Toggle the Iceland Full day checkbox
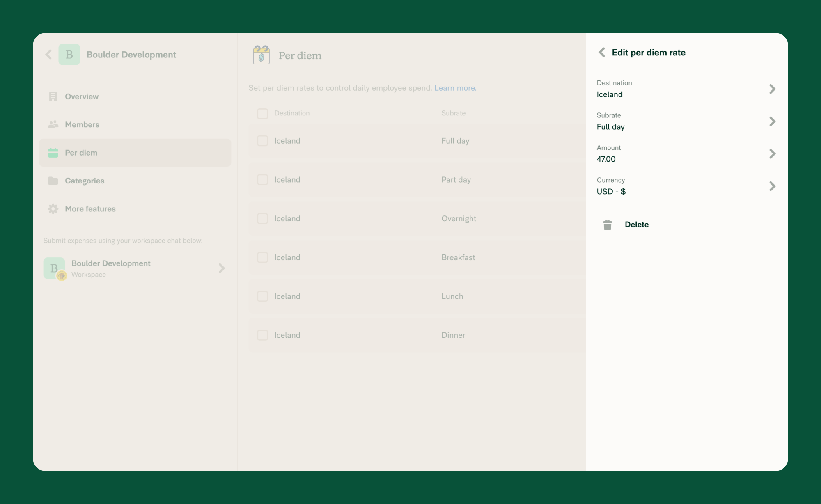Image resolution: width=821 pixels, height=504 pixels. (x=263, y=141)
